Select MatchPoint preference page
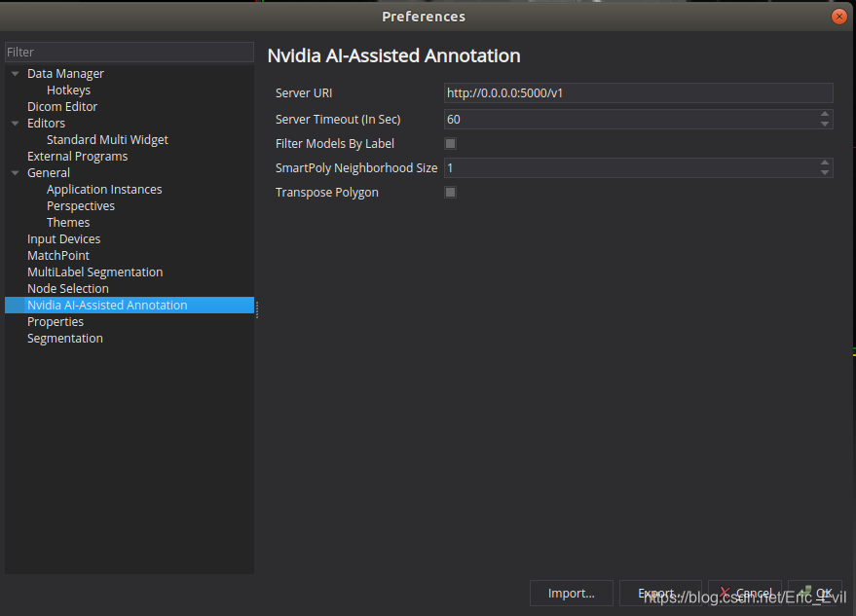856x616 pixels. coord(57,255)
